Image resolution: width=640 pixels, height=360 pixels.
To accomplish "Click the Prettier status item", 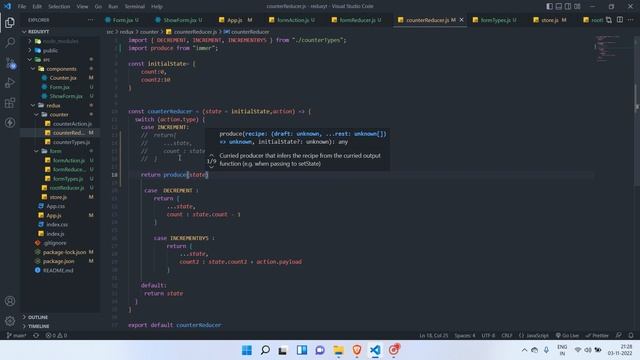I will point(597,336).
